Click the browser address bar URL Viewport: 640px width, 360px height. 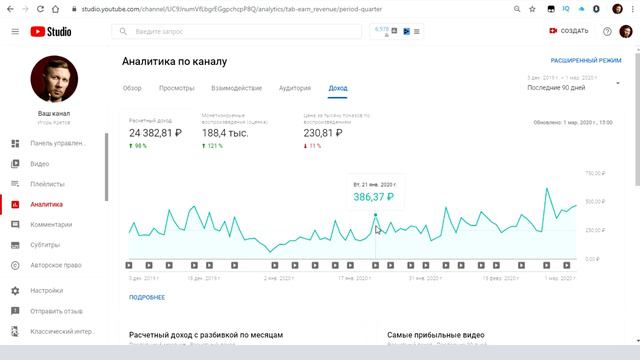pyautogui.click(x=231, y=9)
